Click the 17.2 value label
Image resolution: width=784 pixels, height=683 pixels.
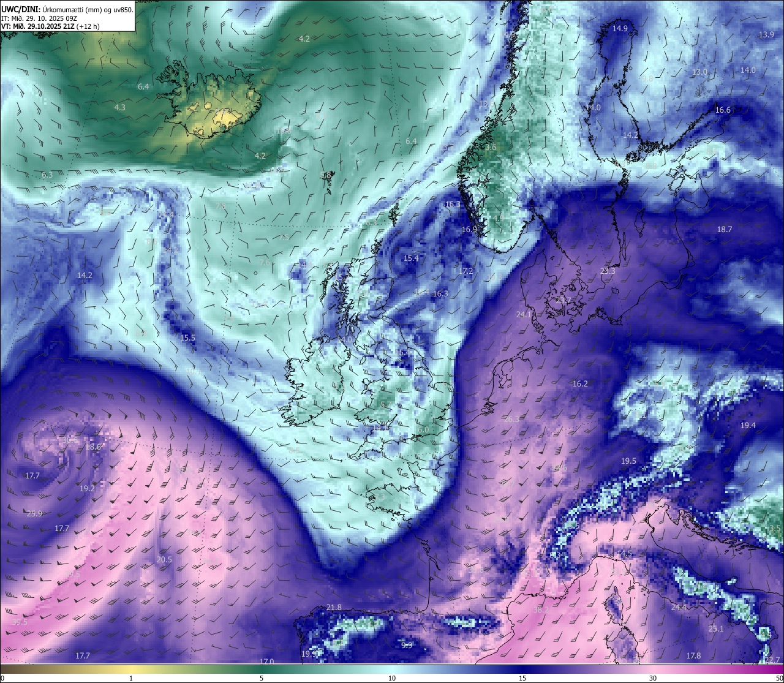point(466,271)
